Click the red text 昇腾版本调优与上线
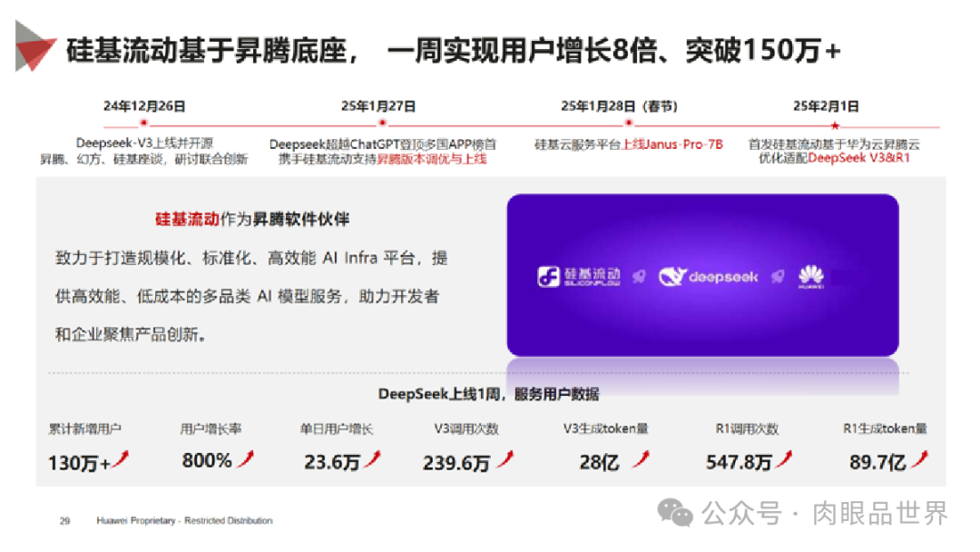This screenshot has height=552, width=980. click(x=432, y=160)
